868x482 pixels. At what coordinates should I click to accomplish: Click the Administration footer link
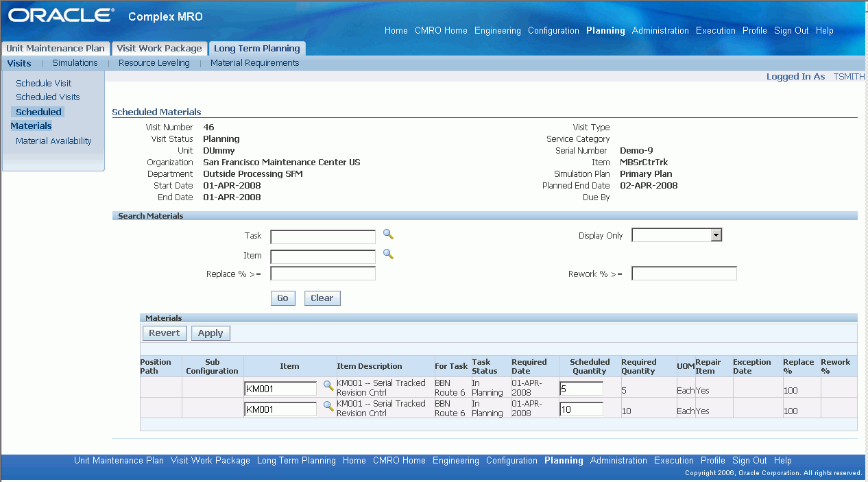pyautogui.click(x=618, y=461)
